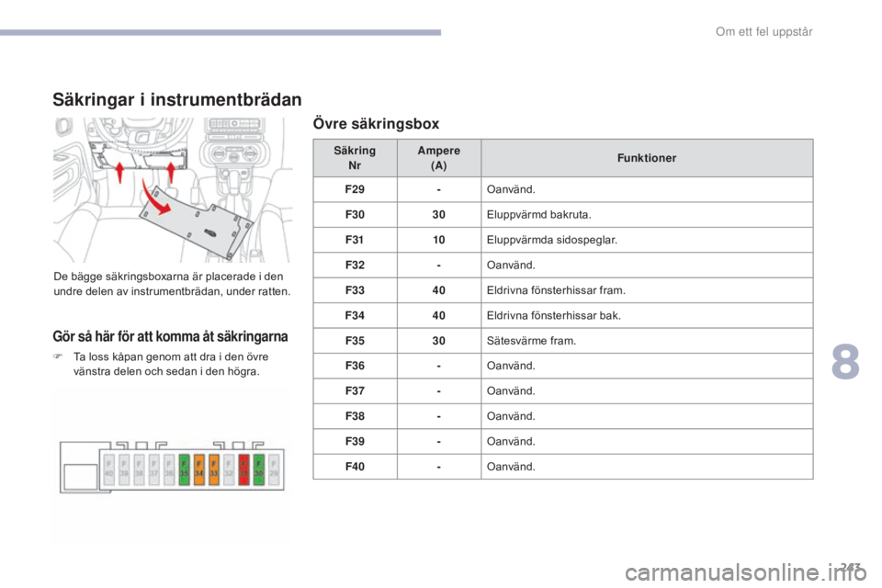The image size is (882, 588).
Task: Click the dashboard fuse cover illustration
Action: (173, 189)
